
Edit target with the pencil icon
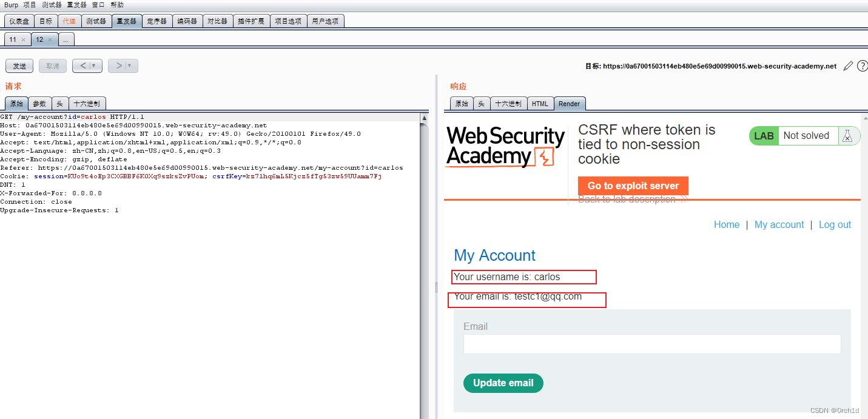[x=848, y=66]
